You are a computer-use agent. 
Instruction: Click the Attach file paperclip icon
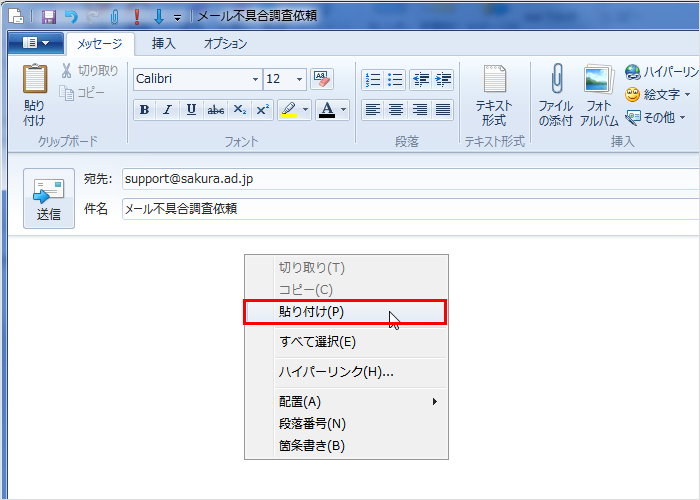pos(556,81)
